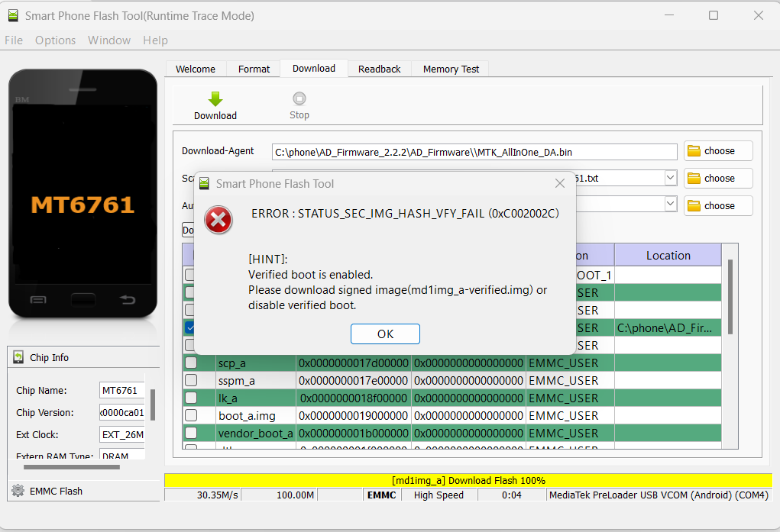Open the Options menu
The height and width of the screenshot is (532, 780).
55,40
